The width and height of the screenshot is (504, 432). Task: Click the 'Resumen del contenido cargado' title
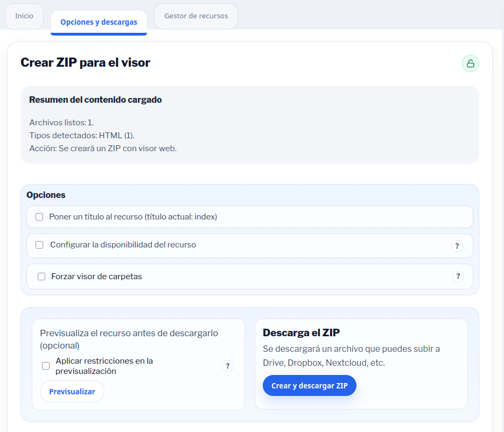[x=95, y=100]
